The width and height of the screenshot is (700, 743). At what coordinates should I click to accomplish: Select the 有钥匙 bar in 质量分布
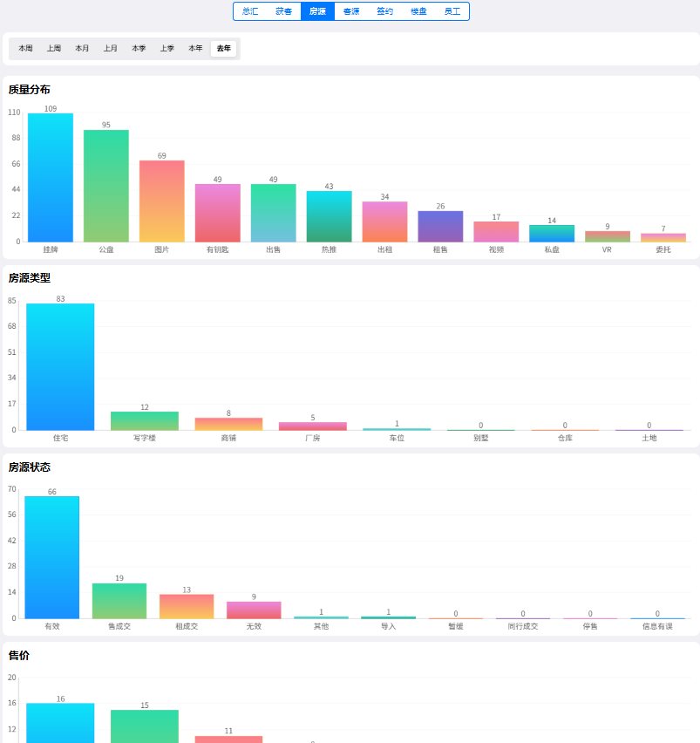[x=217, y=214]
